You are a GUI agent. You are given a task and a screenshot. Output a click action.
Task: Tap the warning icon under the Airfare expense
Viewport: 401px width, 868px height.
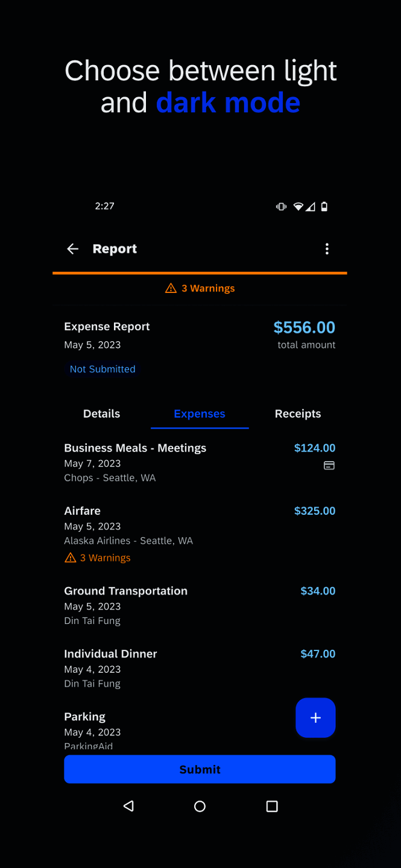click(70, 558)
